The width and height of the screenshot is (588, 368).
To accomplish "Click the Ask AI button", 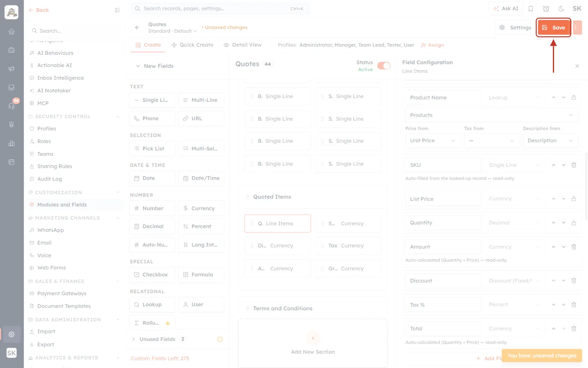I will tap(506, 9).
